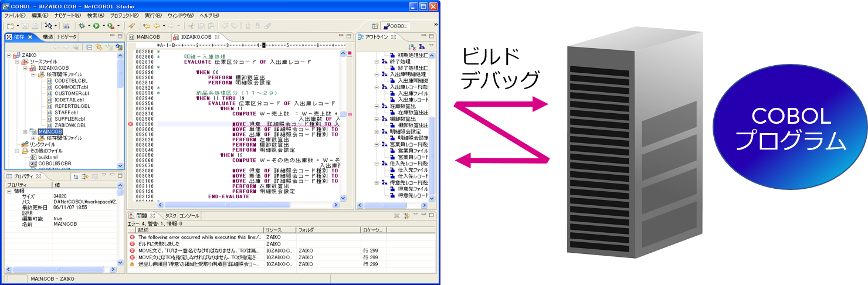Click the tree-view icon in Properties toolbar

tap(76, 175)
